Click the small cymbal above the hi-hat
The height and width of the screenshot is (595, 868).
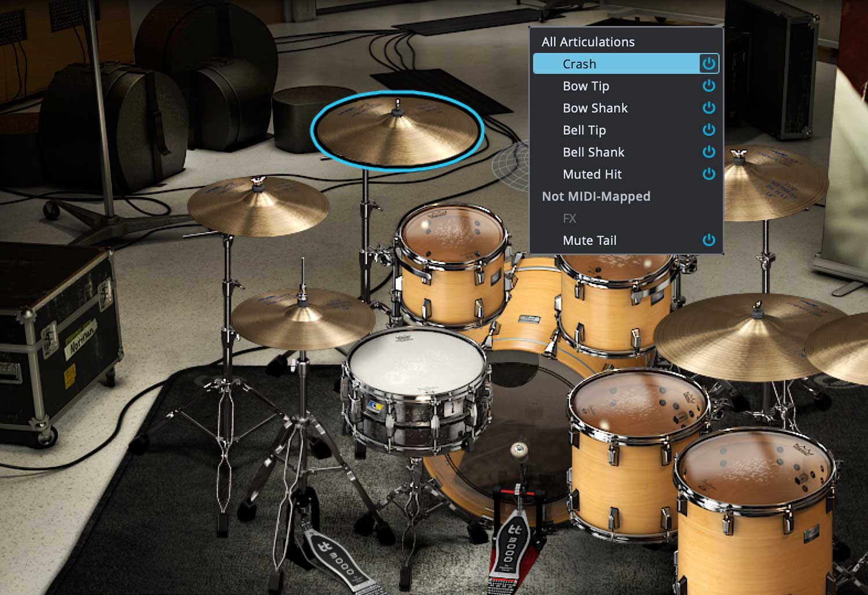point(258,205)
